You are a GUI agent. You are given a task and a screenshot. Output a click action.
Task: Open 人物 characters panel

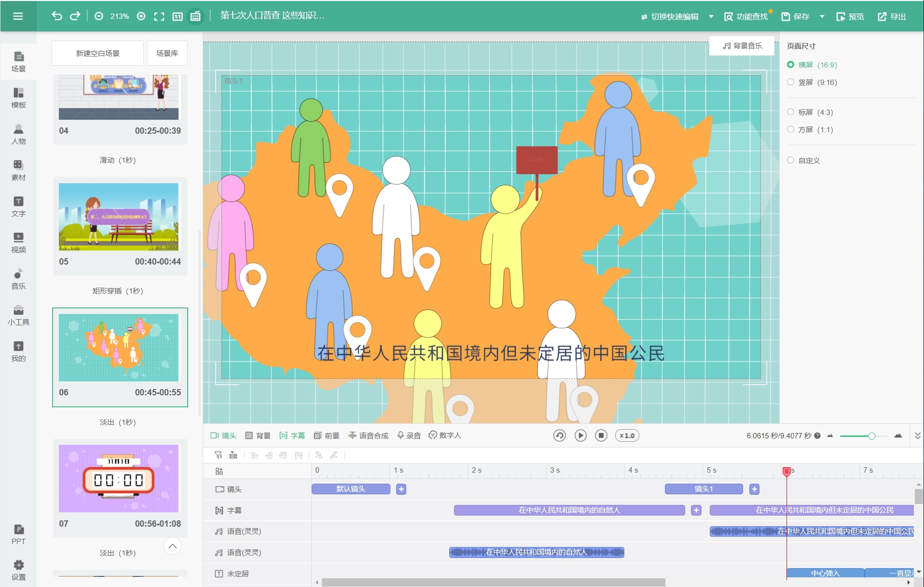click(18, 134)
